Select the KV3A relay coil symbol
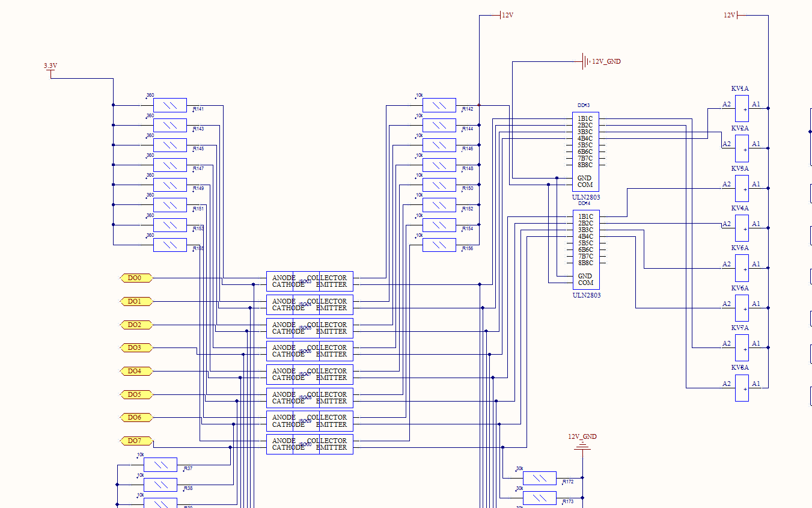The image size is (812, 508). tap(742, 188)
